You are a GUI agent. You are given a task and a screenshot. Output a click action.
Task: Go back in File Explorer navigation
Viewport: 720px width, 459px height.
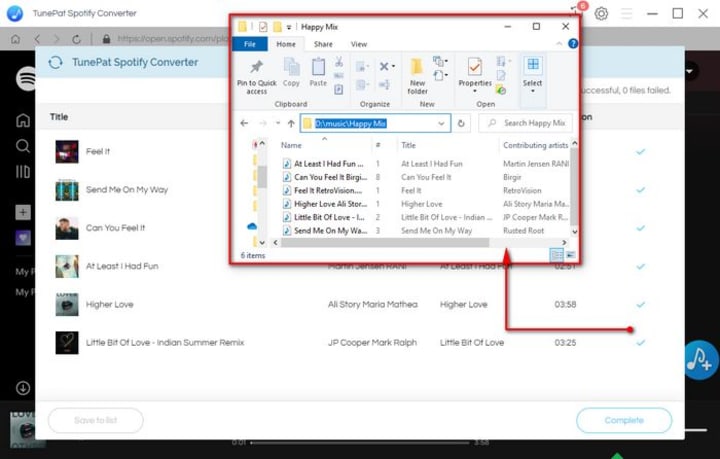point(244,123)
